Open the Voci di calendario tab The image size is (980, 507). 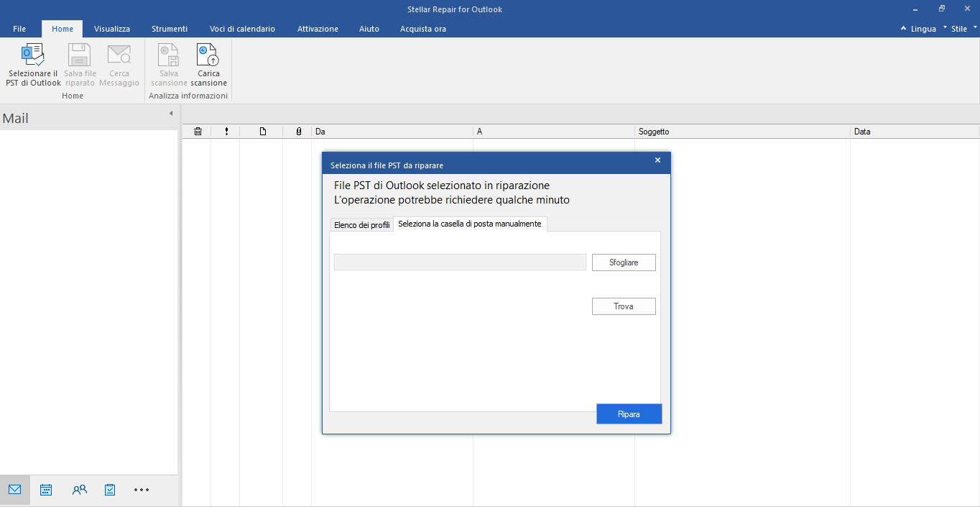pos(242,29)
